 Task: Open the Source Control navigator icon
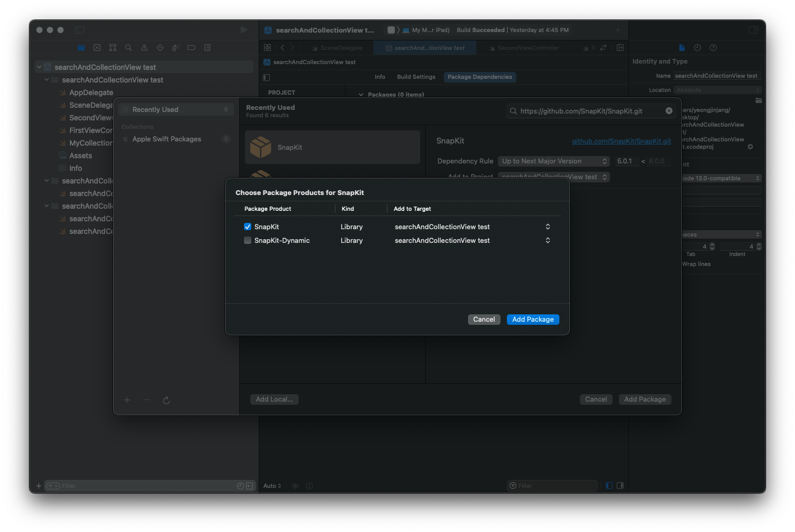97,47
